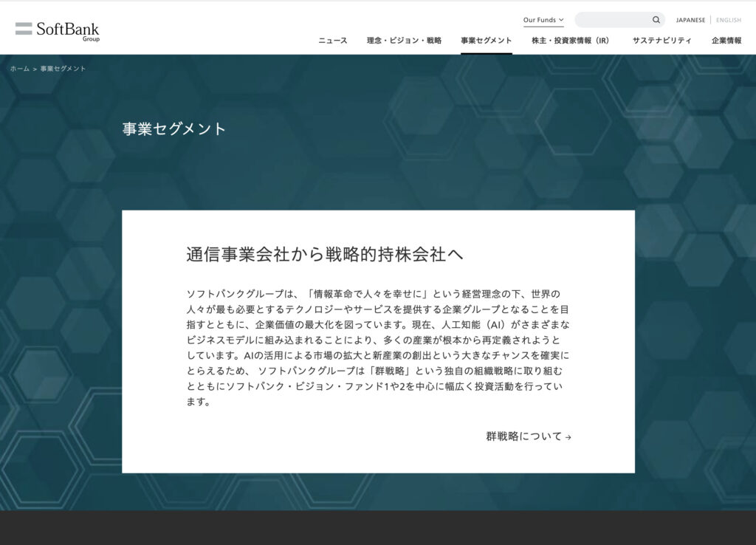Focus the header search field
Image resolution: width=756 pixels, height=545 pixels.
pos(619,20)
